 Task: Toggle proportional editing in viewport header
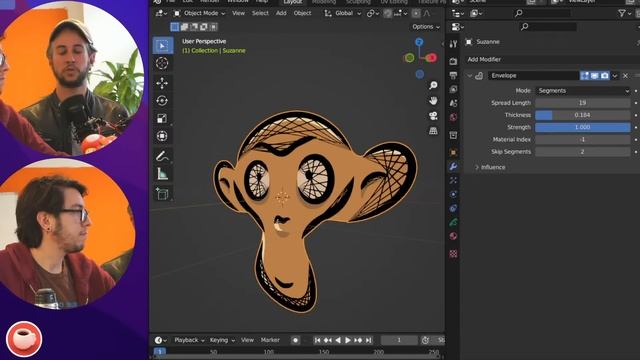(x=416, y=13)
